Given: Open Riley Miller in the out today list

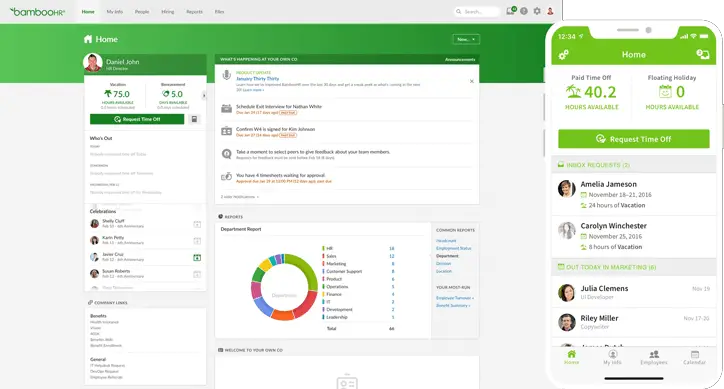Looking at the screenshot, I should [x=634, y=322].
